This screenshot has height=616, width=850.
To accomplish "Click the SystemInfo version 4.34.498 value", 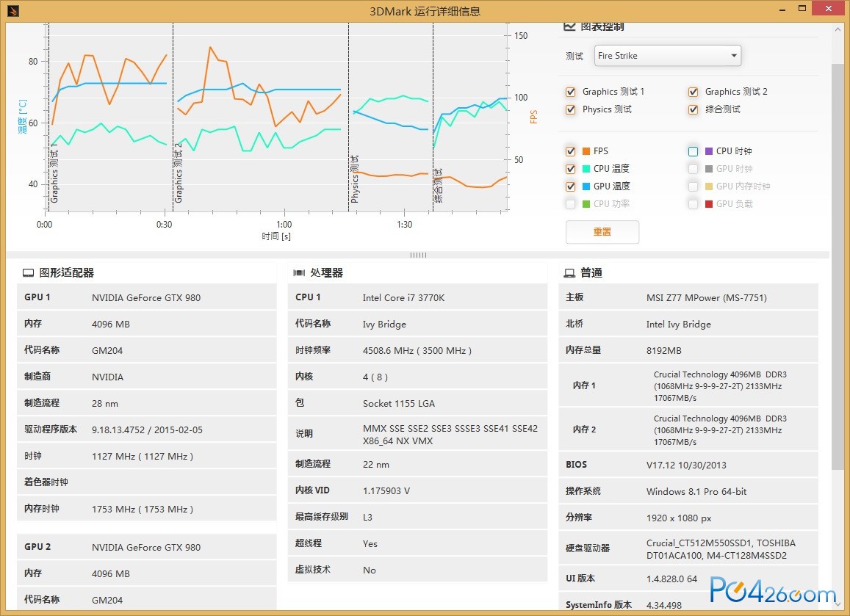I will (x=663, y=605).
